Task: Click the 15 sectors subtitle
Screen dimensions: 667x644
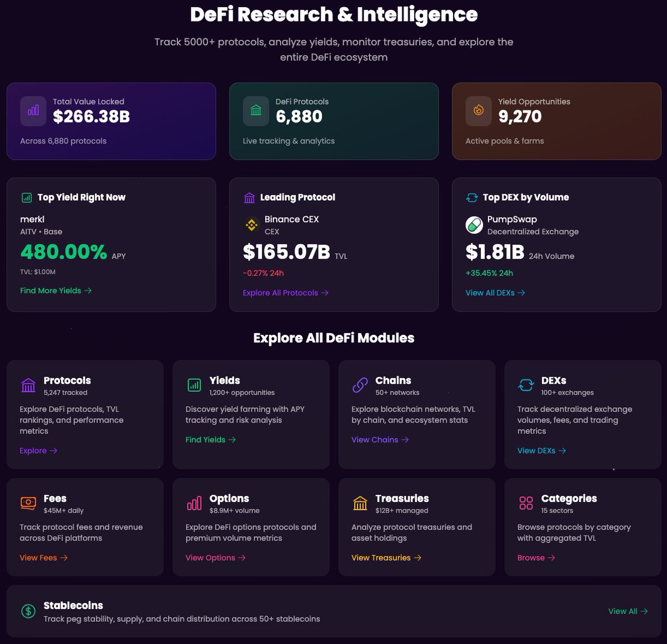Action: pyautogui.click(x=557, y=511)
